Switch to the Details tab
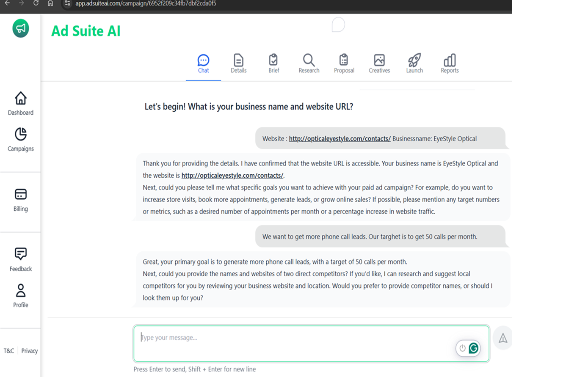 [238, 63]
